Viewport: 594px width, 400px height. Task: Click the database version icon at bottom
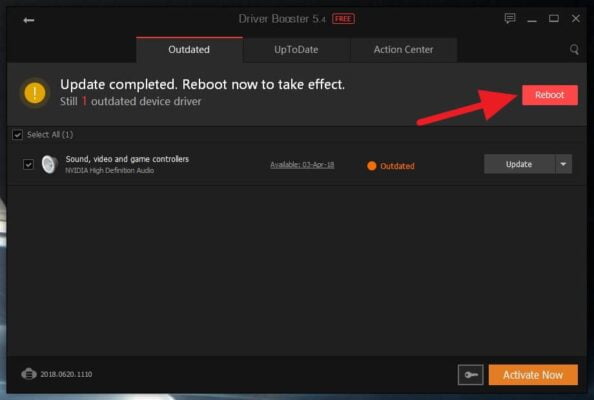click(29, 374)
